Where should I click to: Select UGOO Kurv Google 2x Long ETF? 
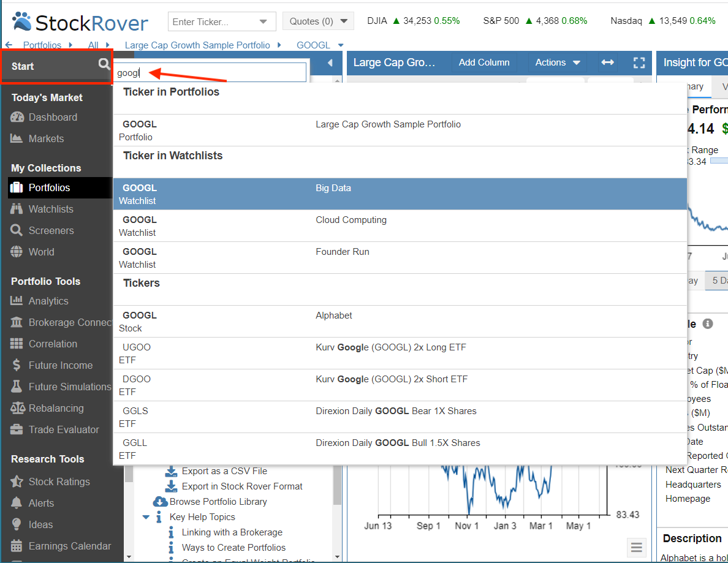[400, 353]
